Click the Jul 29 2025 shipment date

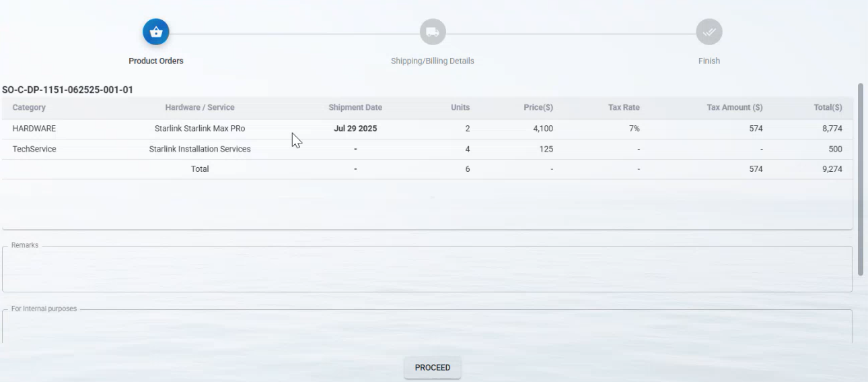pyautogui.click(x=355, y=129)
